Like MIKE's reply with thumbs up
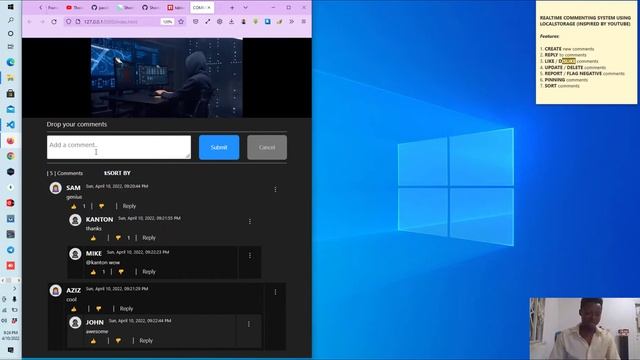 [x=93, y=271]
